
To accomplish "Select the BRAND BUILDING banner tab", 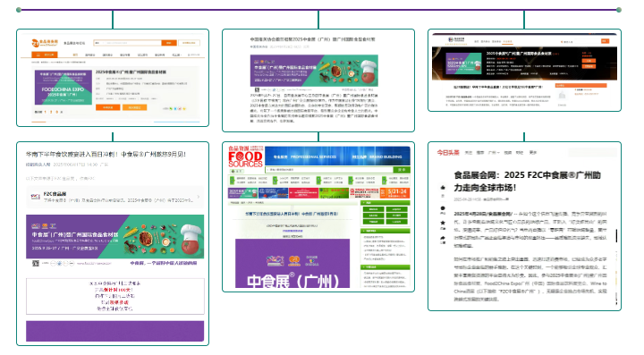I will coord(386,156).
